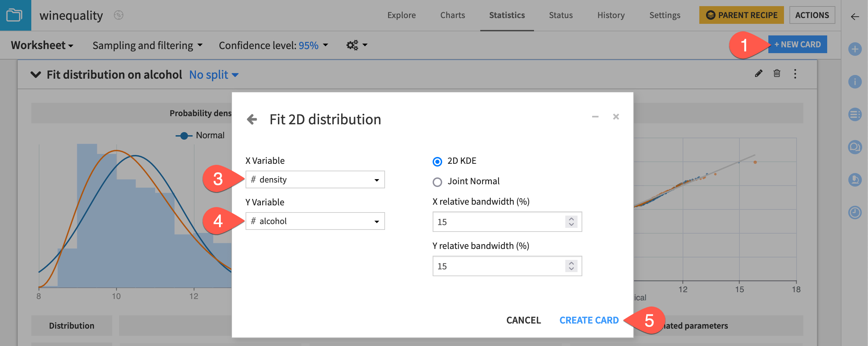Switch the fit to Joint Normal
Viewport: 868px width, 346px height.
(x=437, y=181)
